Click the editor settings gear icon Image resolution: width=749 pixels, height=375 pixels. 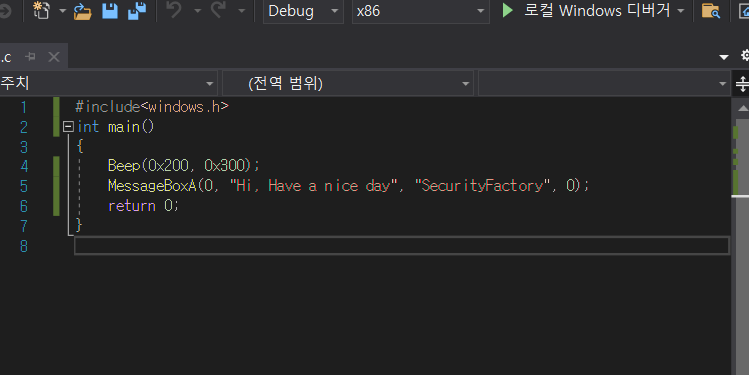744,55
